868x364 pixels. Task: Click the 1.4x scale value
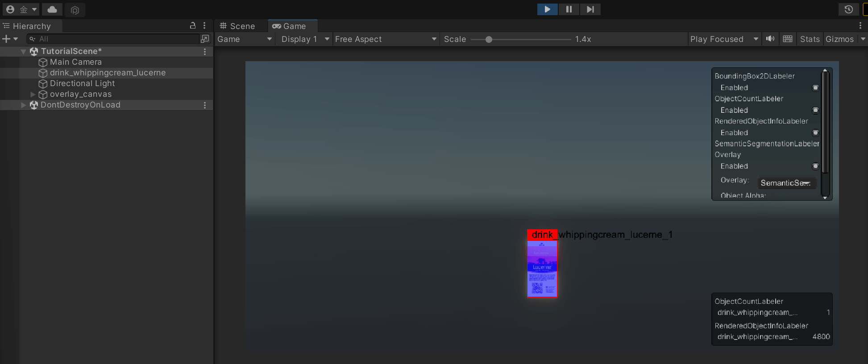tap(583, 39)
